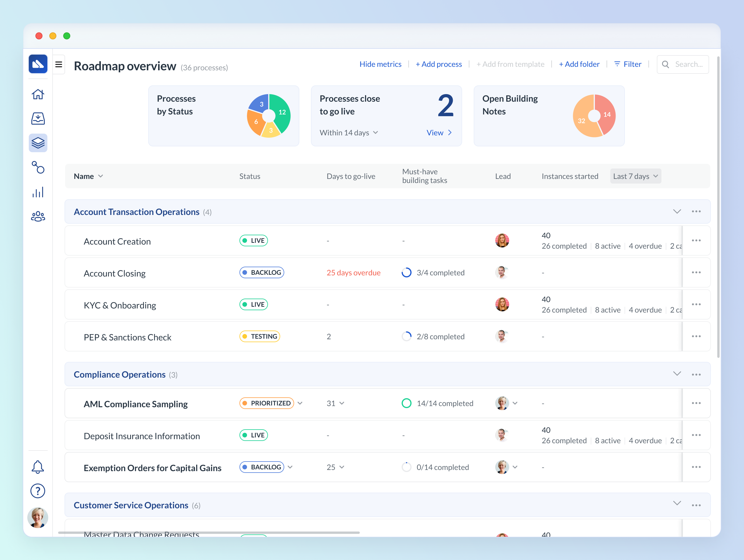Open help via the question mark icon
744x560 pixels.
pyautogui.click(x=38, y=491)
